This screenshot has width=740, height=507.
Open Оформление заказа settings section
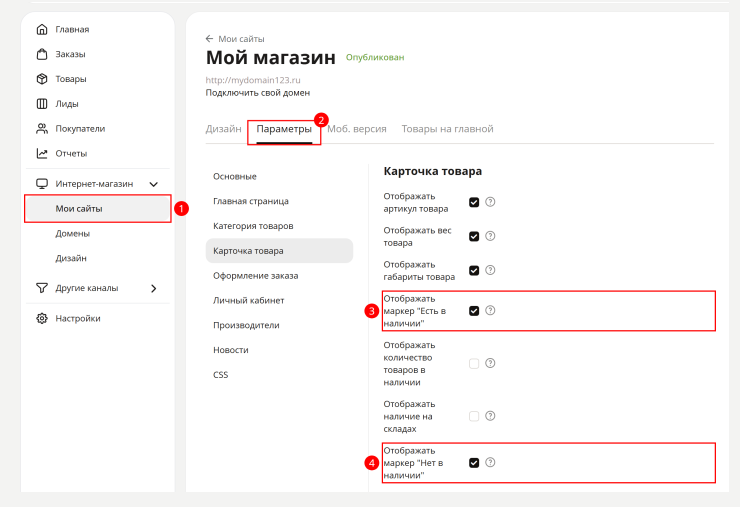tap(279, 276)
